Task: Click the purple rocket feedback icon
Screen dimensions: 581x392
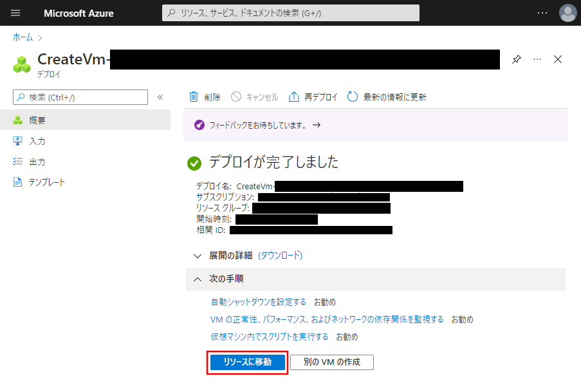Action: [x=199, y=125]
